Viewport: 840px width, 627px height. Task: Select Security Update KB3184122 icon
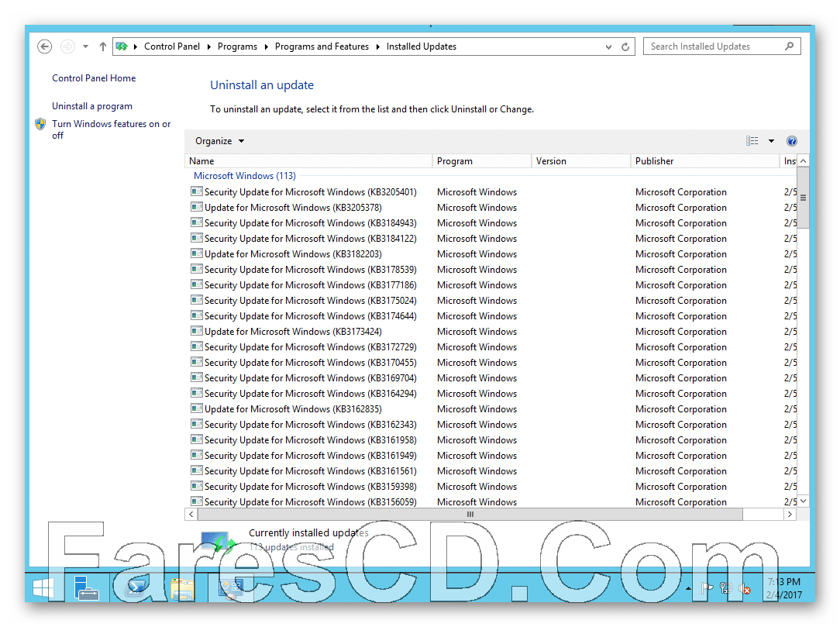(x=197, y=238)
